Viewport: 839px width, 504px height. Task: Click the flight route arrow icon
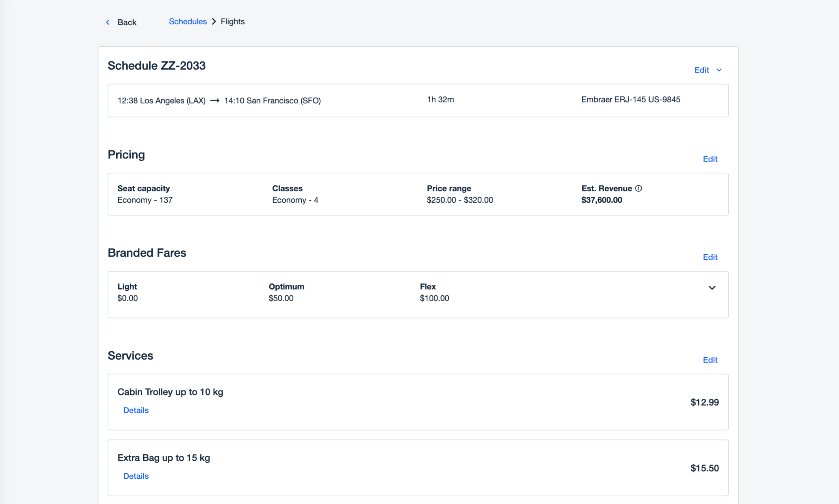coord(214,100)
